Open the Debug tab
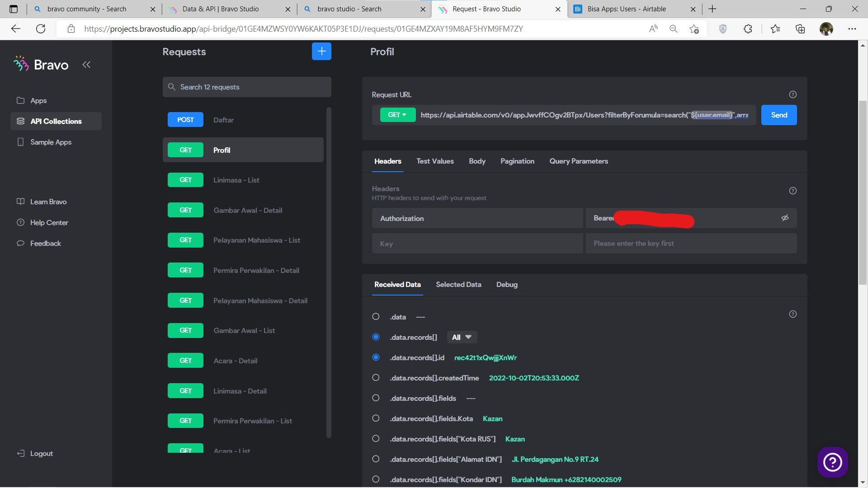The width and height of the screenshot is (868, 488). coord(507,285)
